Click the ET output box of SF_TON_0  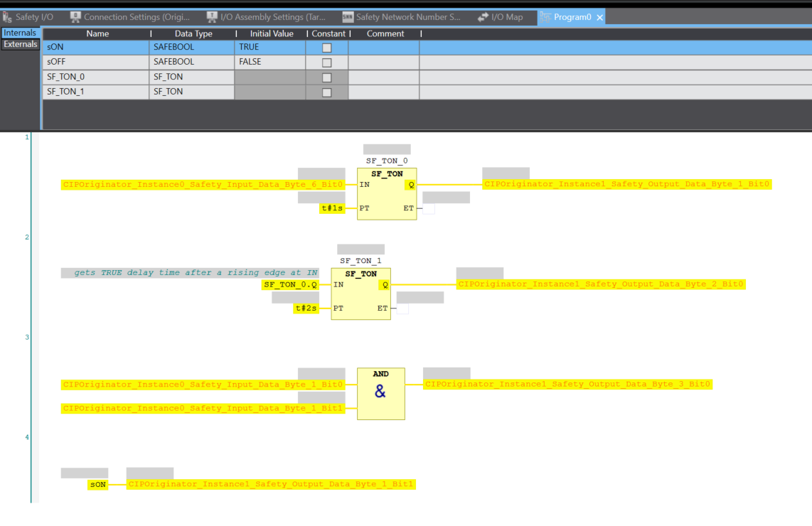[x=428, y=209]
